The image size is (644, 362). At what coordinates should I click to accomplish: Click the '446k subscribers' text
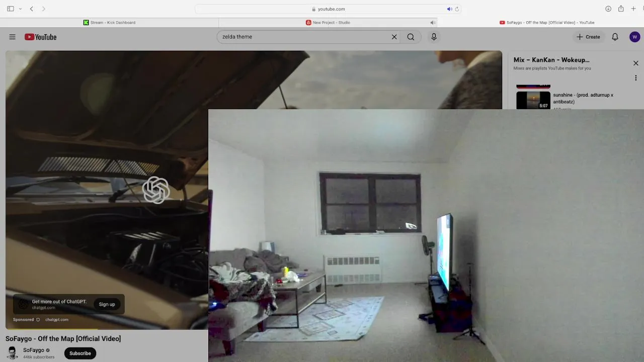[39, 357]
